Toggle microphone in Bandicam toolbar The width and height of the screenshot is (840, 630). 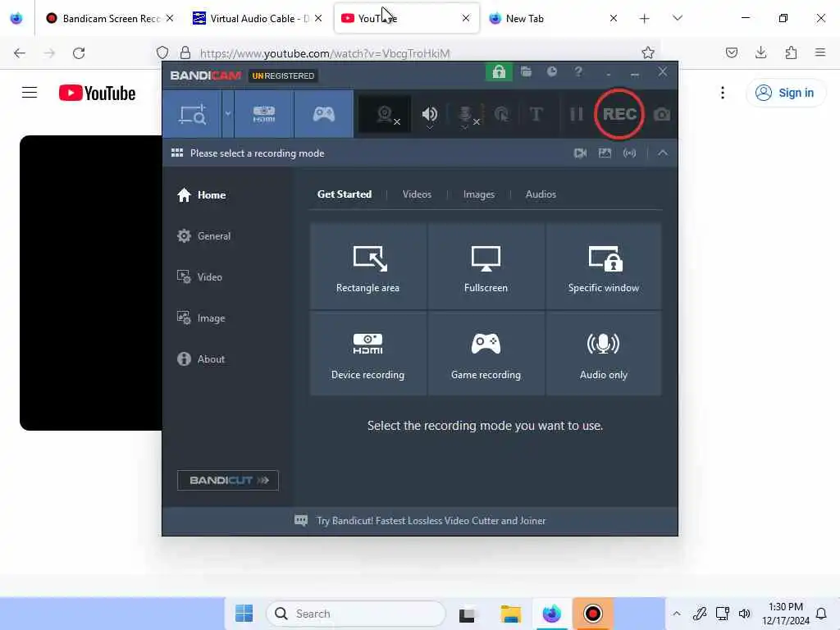pyautogui.click(x=466, y=114)
